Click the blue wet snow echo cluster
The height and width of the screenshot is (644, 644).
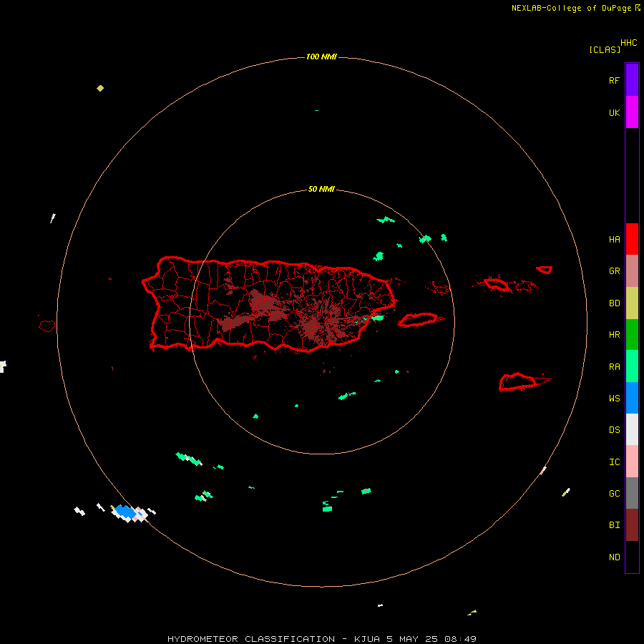[x=126, y=512]
